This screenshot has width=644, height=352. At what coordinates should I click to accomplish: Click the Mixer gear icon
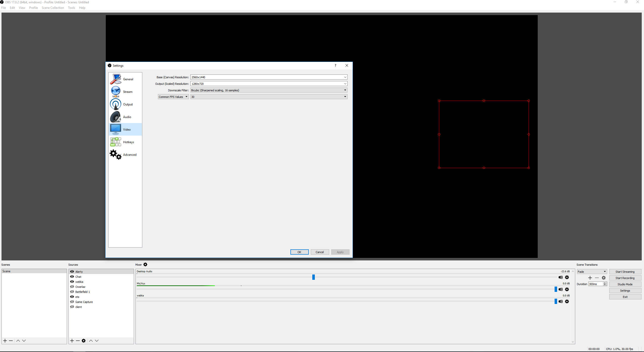(x=145, y=264)
